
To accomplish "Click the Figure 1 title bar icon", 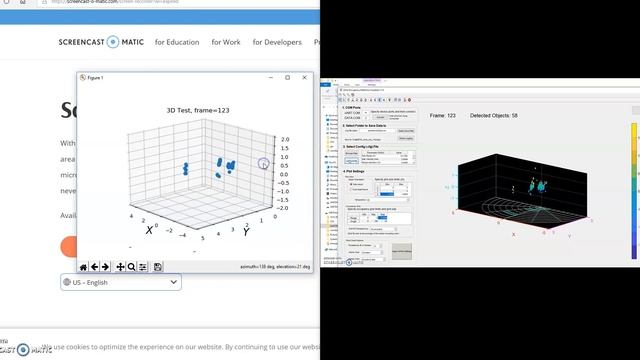I will click(83, 78).
